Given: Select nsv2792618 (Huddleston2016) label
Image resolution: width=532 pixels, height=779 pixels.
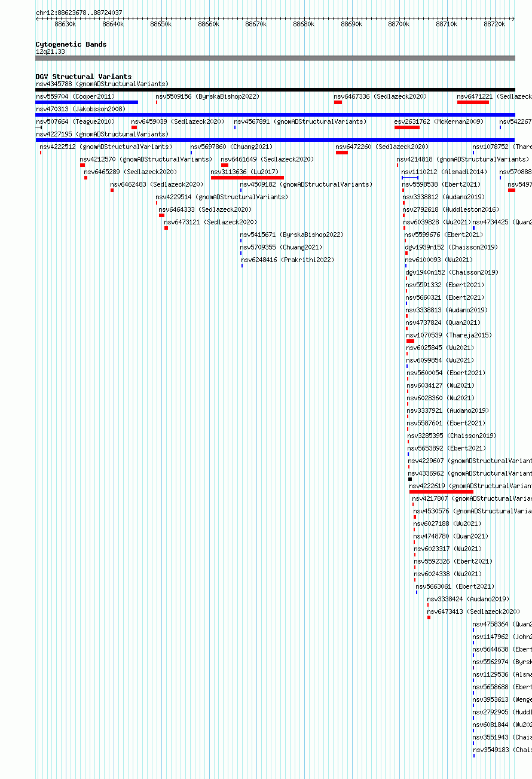Looking at the screenshot, I should point(451,209).
